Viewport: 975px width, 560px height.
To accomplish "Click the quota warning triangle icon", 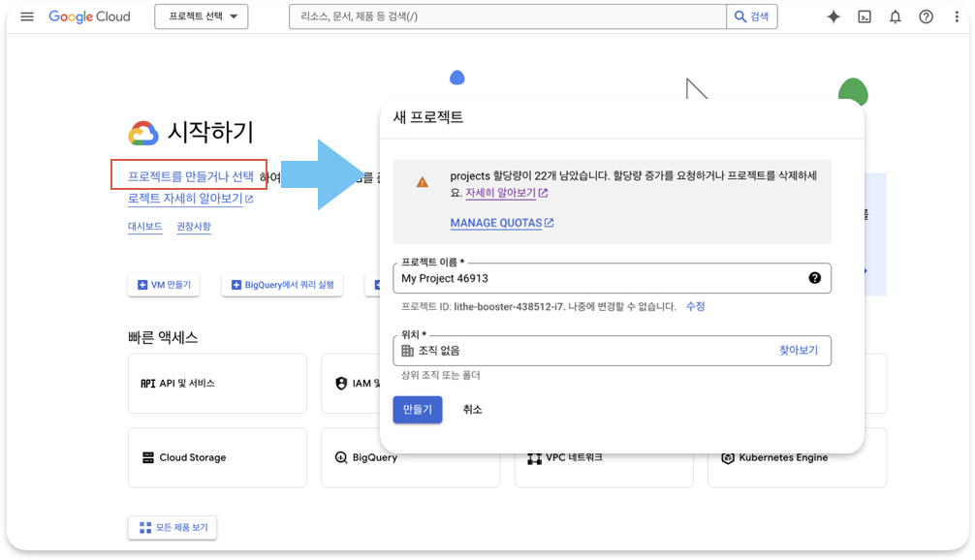I will tap(423, 182).
